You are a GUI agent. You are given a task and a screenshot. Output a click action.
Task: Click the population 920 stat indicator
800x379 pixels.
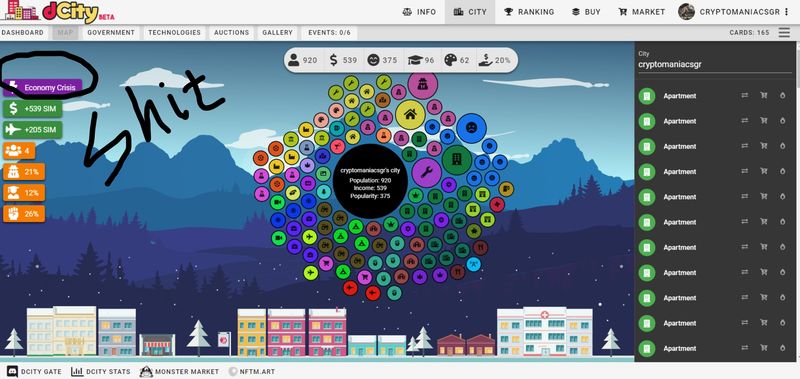303,60
